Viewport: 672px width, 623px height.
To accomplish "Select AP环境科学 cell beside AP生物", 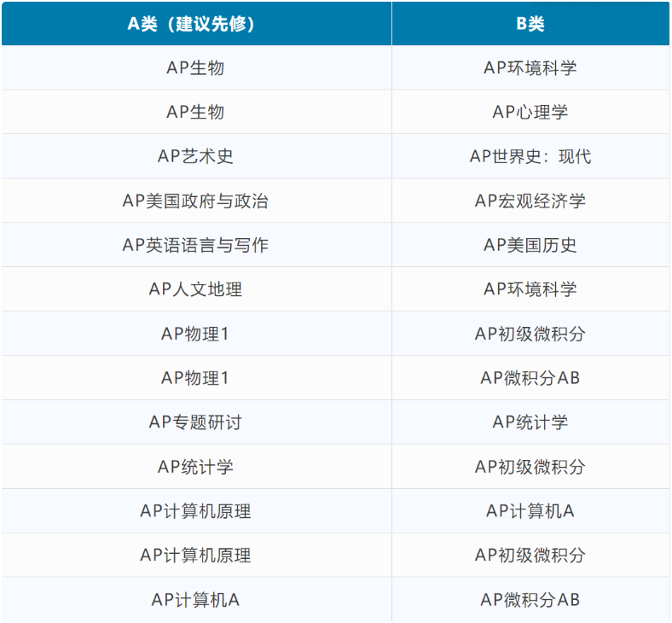I will coord(530,67).
